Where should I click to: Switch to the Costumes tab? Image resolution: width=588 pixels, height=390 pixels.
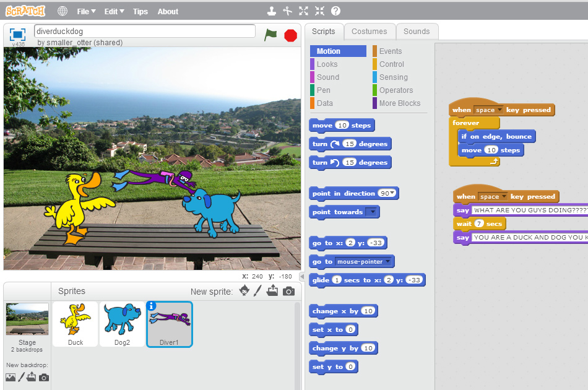369,32
